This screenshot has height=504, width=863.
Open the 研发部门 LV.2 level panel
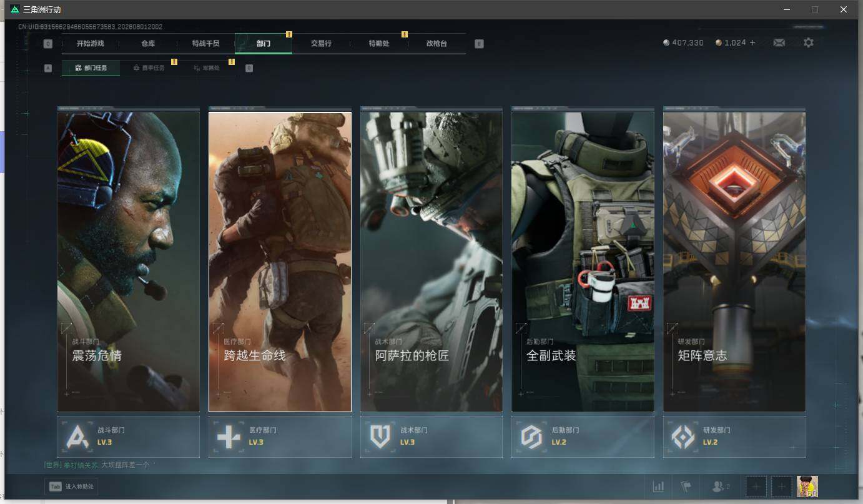click(x=734, y=437)
